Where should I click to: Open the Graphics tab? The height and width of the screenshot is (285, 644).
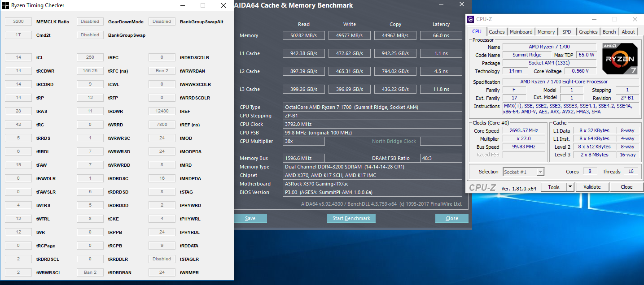click(x=588, y=32)
